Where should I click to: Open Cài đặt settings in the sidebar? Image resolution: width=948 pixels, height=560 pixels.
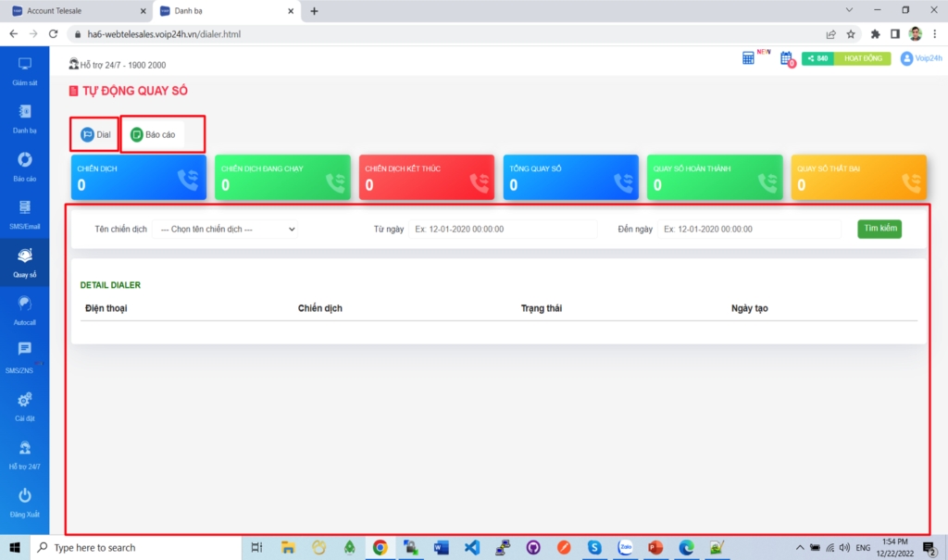(x=25, y=405)
